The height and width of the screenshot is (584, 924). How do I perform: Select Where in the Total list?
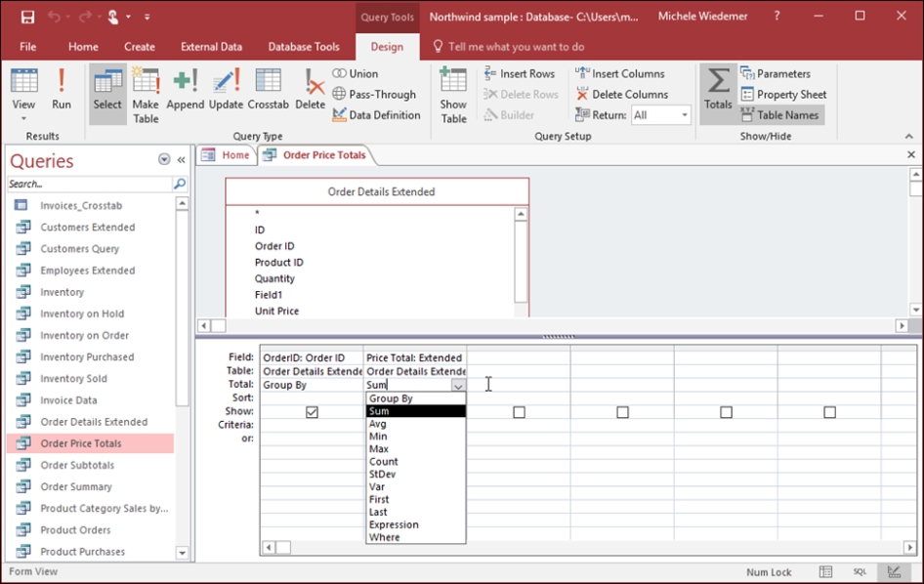tap(415, 537)
